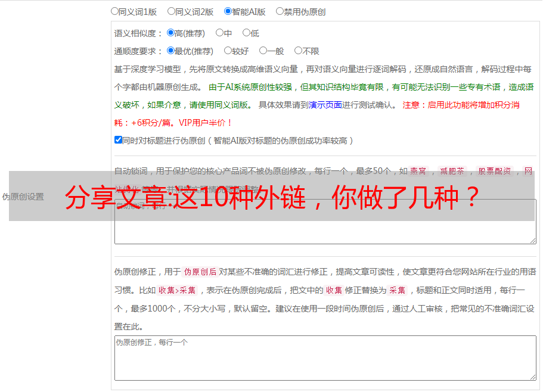Grab resize handle of 伪原创修正 textarea

tap(533, 377)
